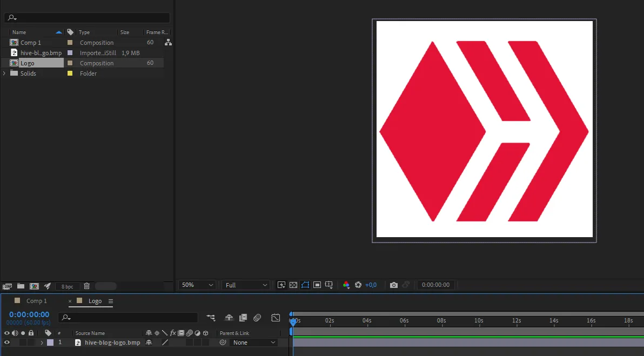Viewport: 644px width, 356px height.
Task: Click Size column header
Action: (125, 32)
